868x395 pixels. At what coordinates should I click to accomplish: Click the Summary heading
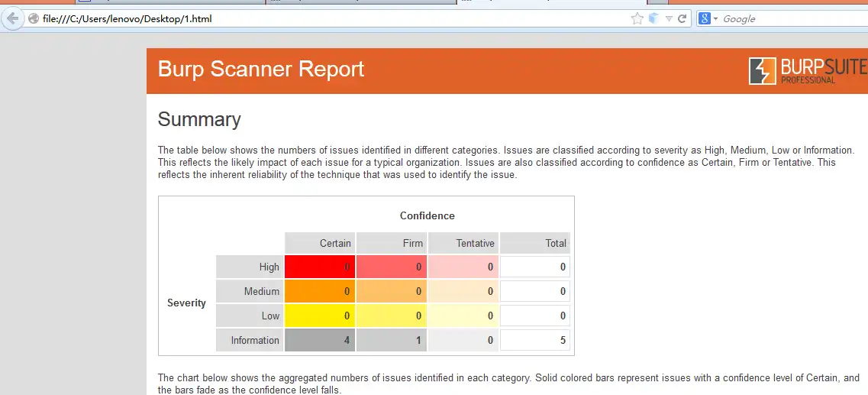pyautogui.click(x=199, y=120)
